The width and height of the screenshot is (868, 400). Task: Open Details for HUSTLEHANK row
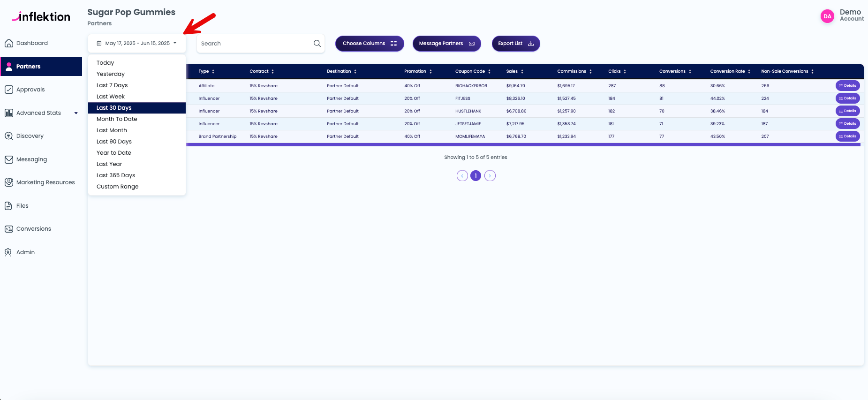pos(847,111)
